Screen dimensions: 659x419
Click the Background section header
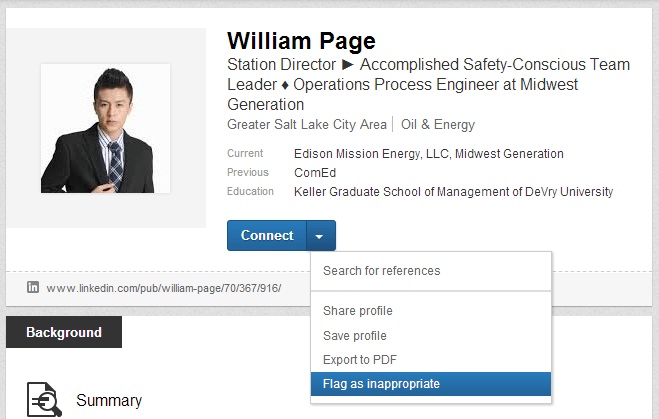[x=64, y=332]
